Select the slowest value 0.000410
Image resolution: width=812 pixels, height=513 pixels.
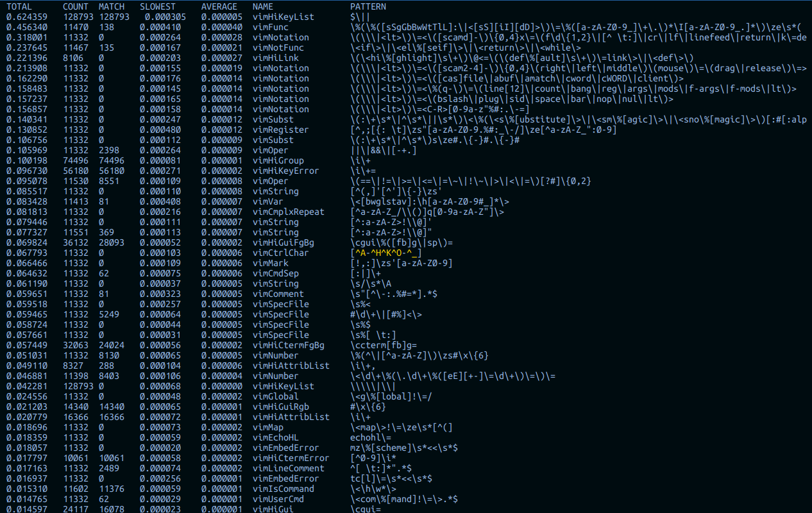point(160,27)
